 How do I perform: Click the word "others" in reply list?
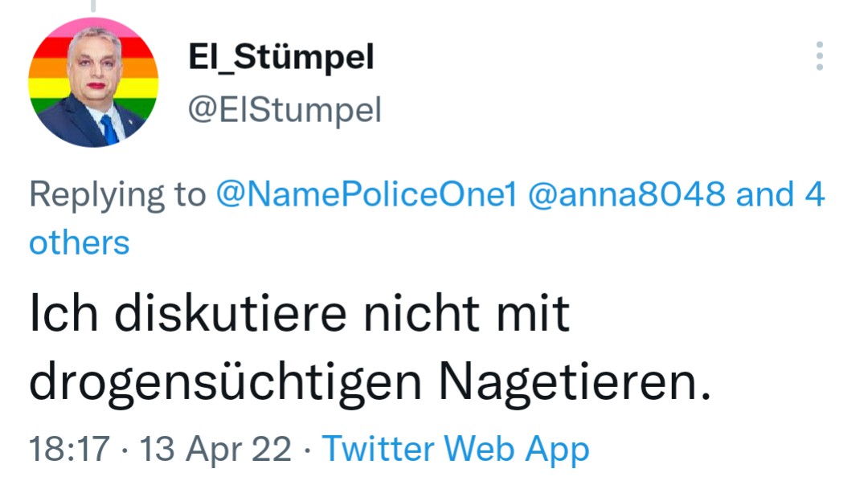pos(79,243)
